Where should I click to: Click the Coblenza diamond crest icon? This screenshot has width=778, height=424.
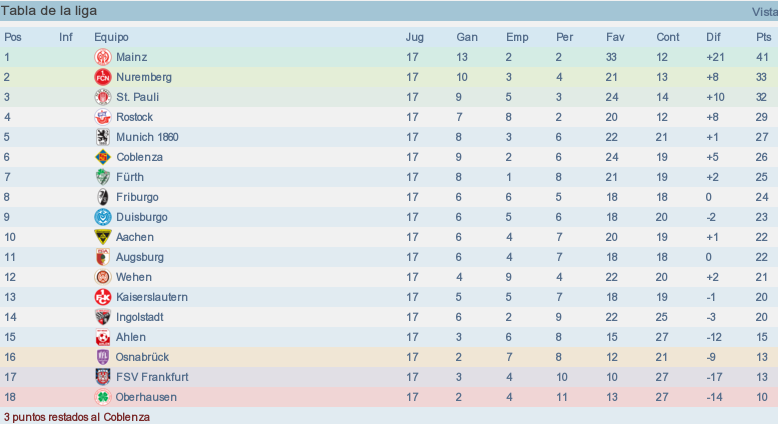103,157
